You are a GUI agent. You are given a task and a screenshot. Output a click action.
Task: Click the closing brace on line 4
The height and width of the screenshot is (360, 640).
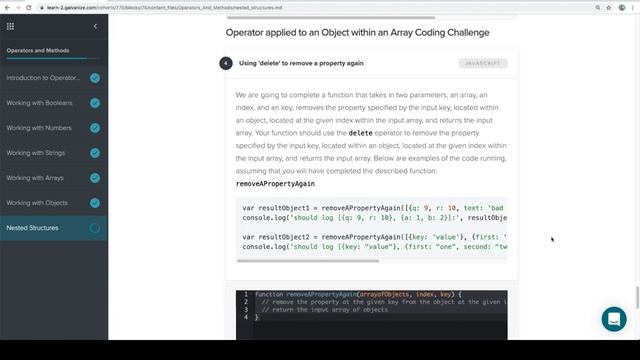click(257, 317)
